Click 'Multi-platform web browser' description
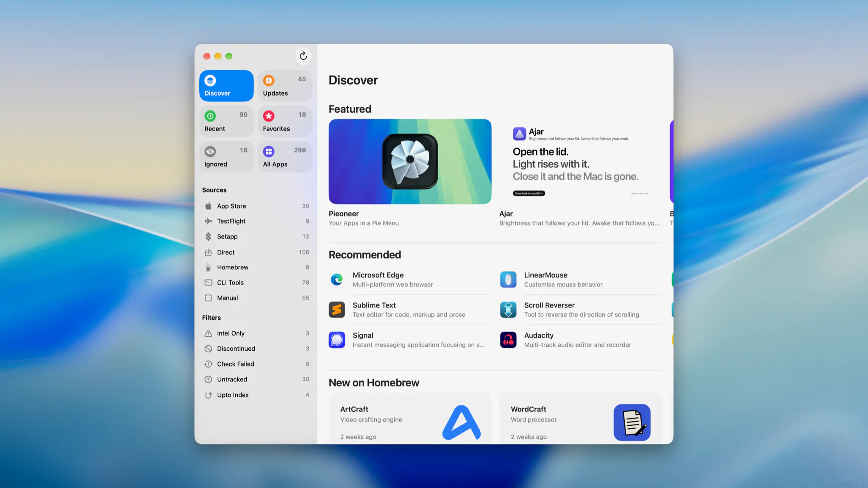This screenshot has height=488, width=868. point(393,285)
